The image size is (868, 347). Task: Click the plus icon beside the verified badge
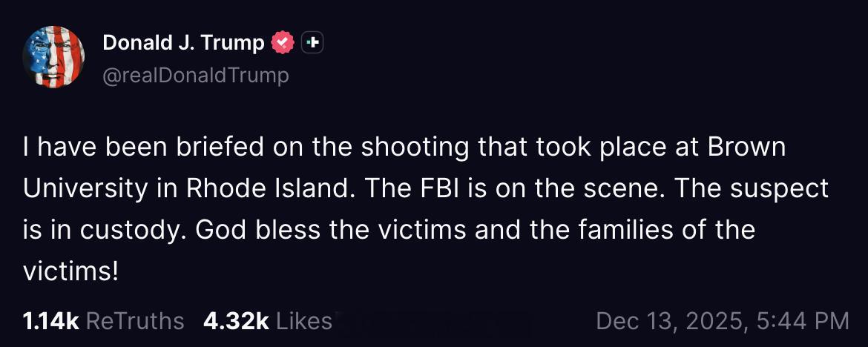[313, 43]
